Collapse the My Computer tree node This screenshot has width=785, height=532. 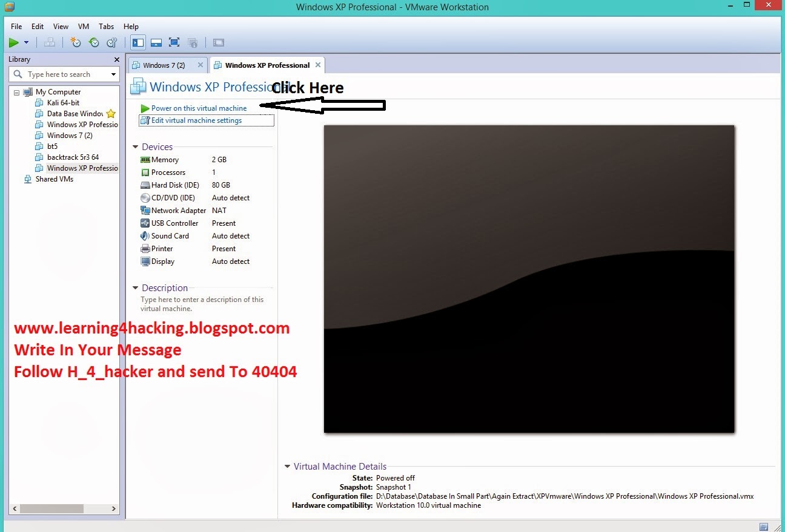coord(16,92)
